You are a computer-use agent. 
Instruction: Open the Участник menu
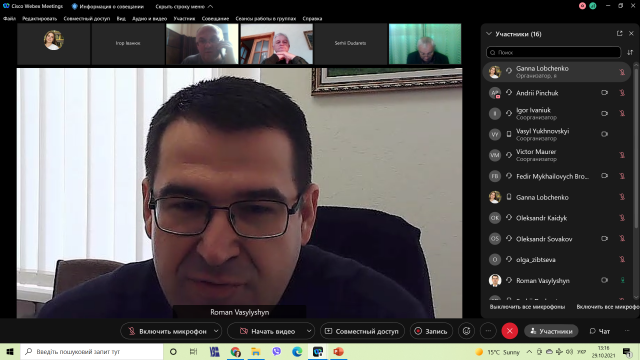(184, 18)
